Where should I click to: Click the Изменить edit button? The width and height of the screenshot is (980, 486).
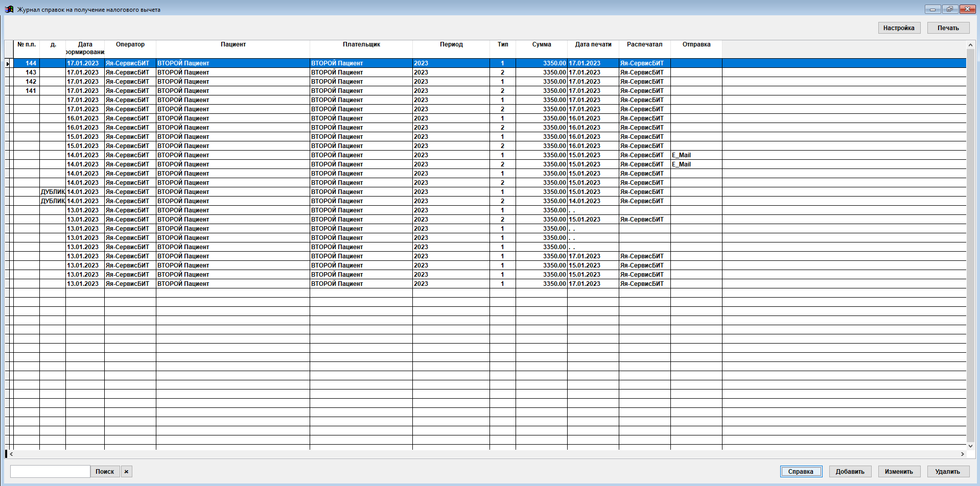coord(899,472)
